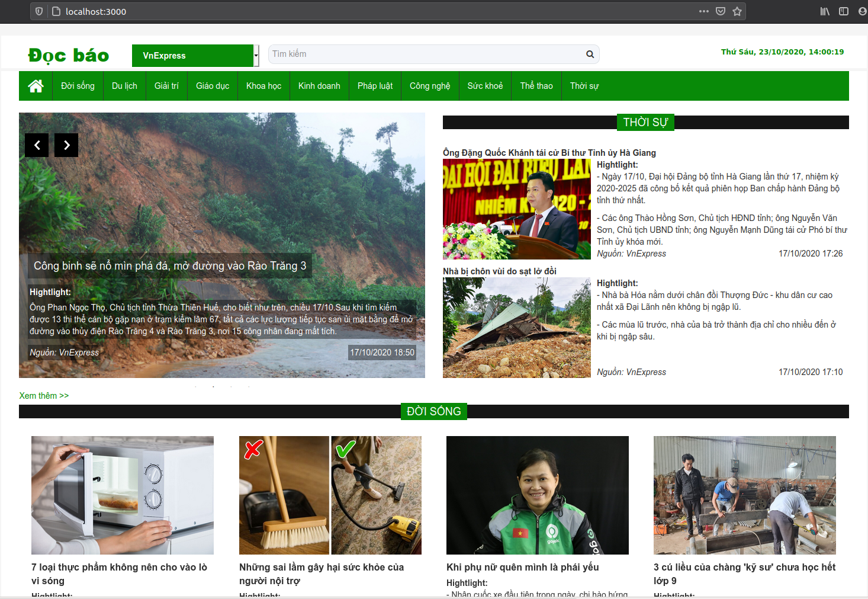Toggle the browser sidebar view

844,11
